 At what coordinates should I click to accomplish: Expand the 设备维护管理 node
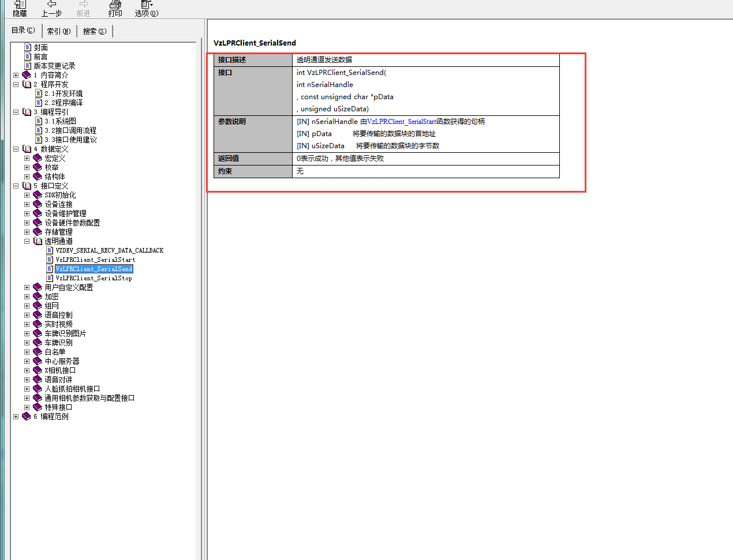click(x=27, y=213)
